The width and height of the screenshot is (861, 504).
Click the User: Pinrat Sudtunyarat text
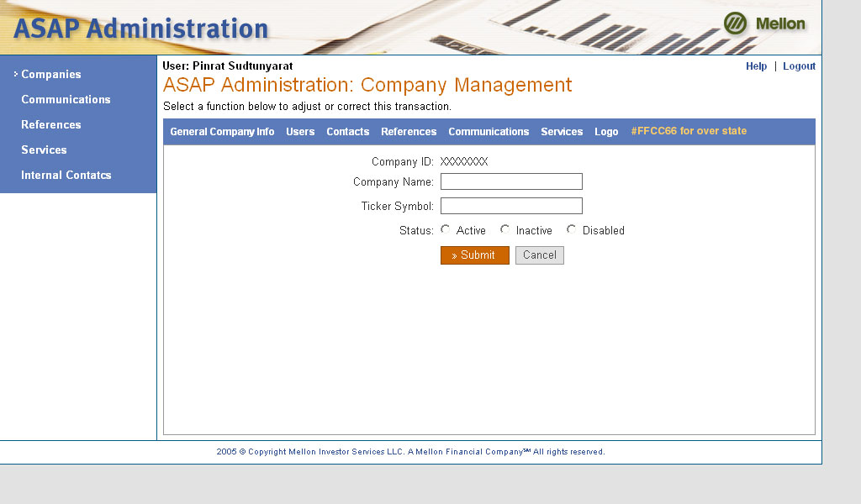(x=227, y=66)
